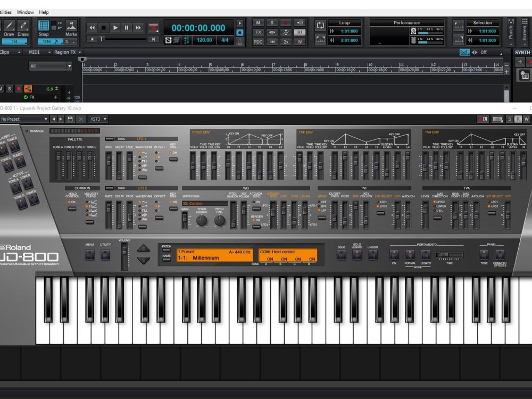532x399 pixels.
Task: Add a synth with the plus button
Action: (x=520, y=62)
